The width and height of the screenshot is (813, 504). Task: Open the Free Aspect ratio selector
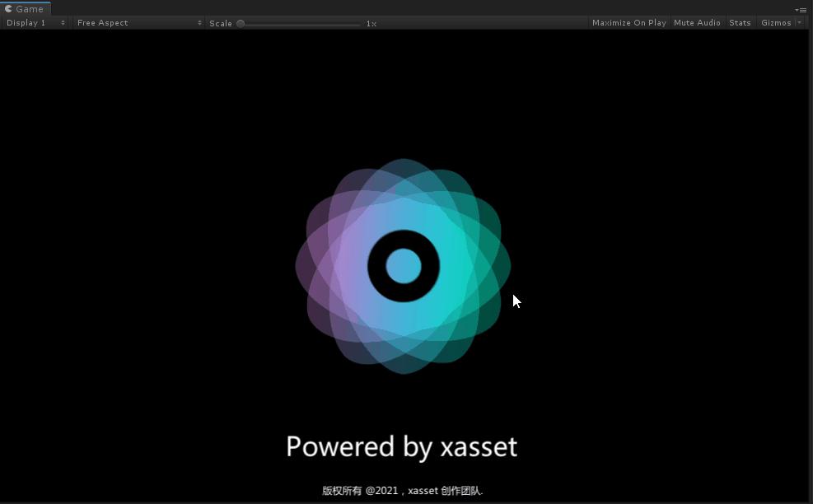click(x=137, y=22)
